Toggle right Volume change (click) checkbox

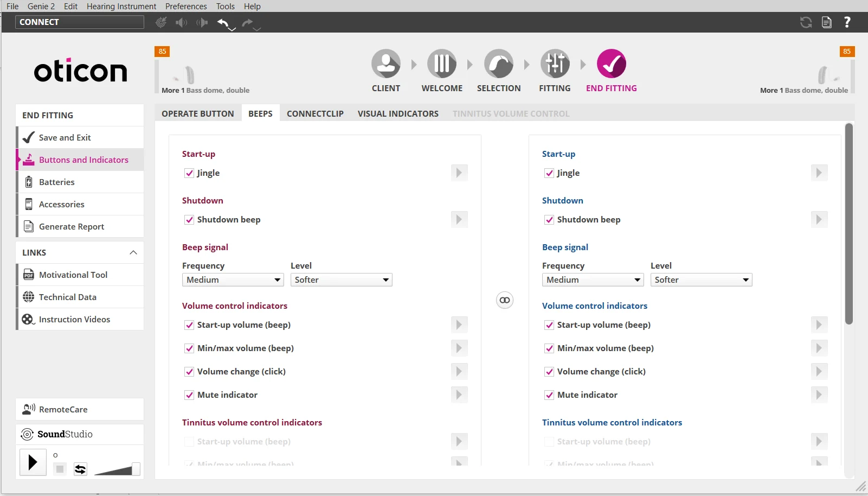(549, 372)
